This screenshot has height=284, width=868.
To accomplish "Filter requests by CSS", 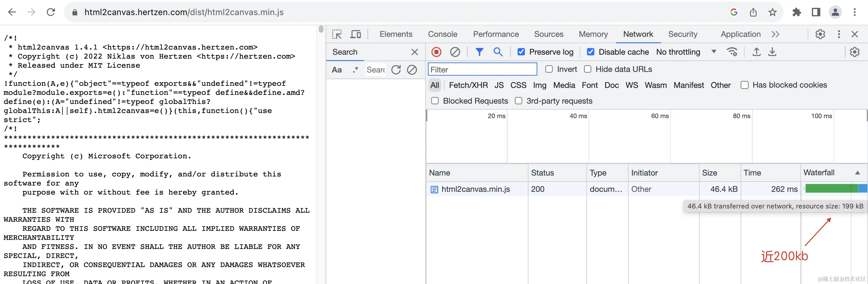I will click(518, 85).
